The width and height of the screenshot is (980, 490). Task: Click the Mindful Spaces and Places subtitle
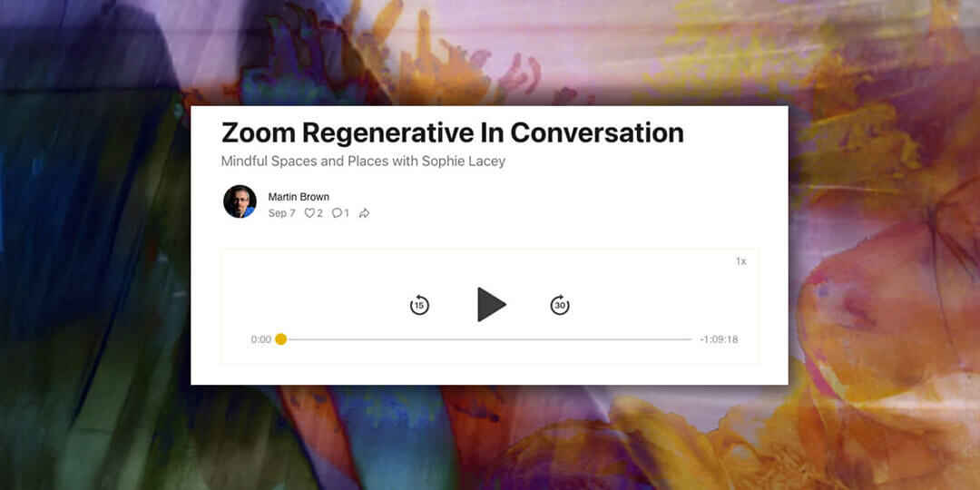click(x=363, y=162)
